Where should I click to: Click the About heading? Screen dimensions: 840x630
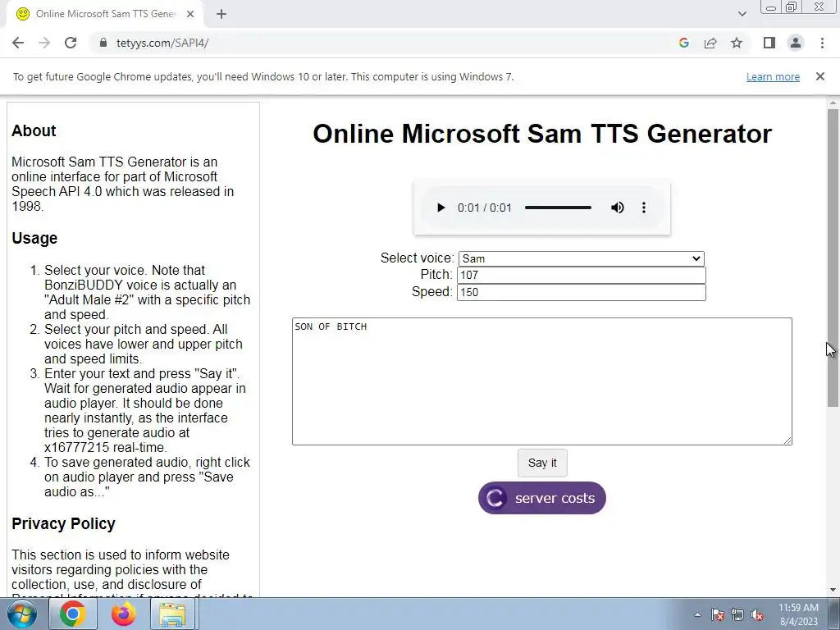coord(34,130)
